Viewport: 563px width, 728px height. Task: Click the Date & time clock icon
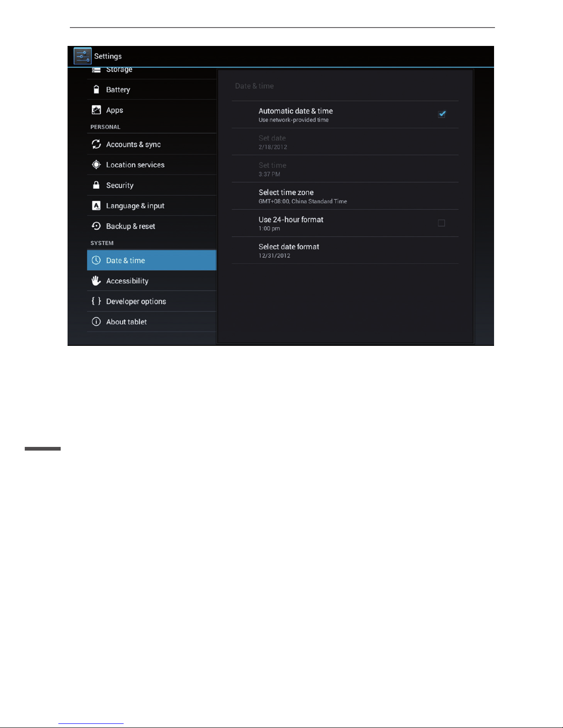click(96, 260)
